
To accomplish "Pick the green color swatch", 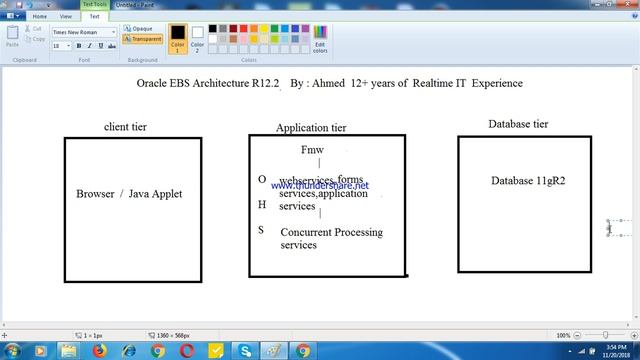I will (274, 28).
